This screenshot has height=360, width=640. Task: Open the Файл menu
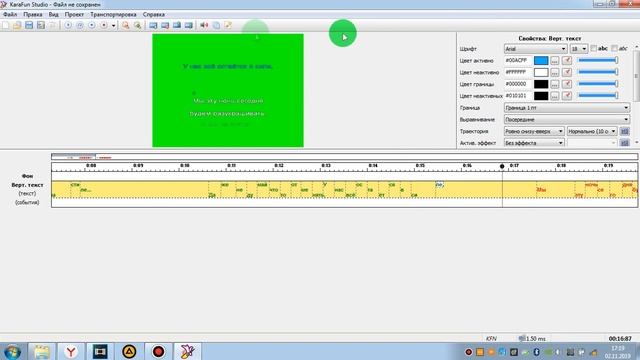pos(10,14)
